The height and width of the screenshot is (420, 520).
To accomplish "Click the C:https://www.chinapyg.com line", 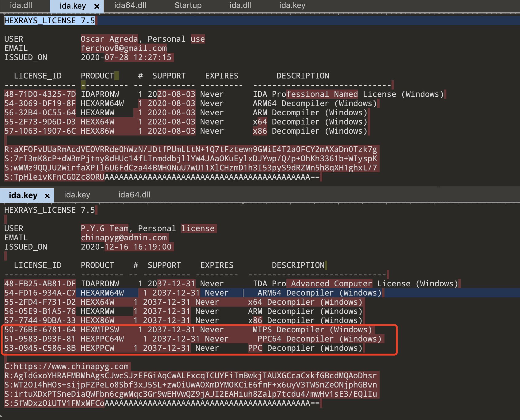I will tap(67, 366).
